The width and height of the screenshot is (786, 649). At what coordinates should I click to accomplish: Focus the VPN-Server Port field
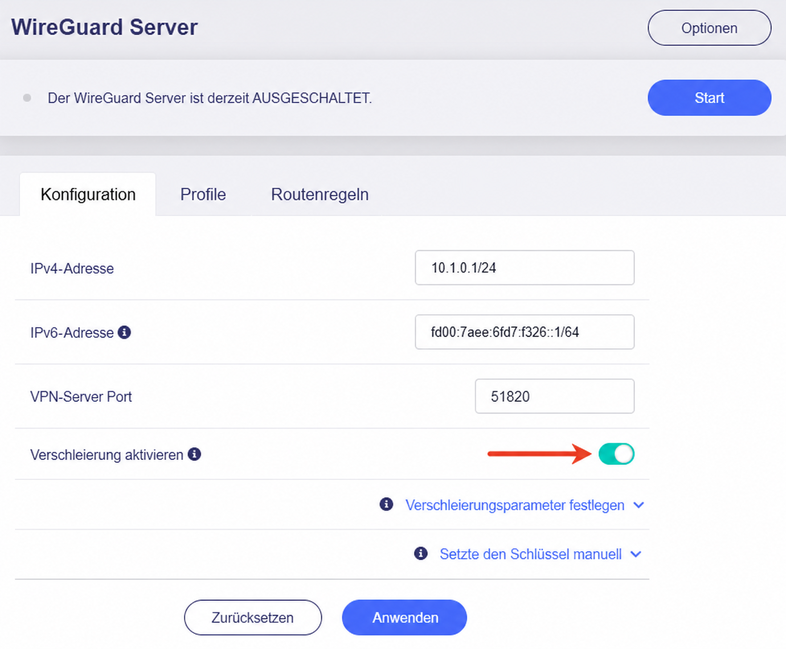click(554, 396)
